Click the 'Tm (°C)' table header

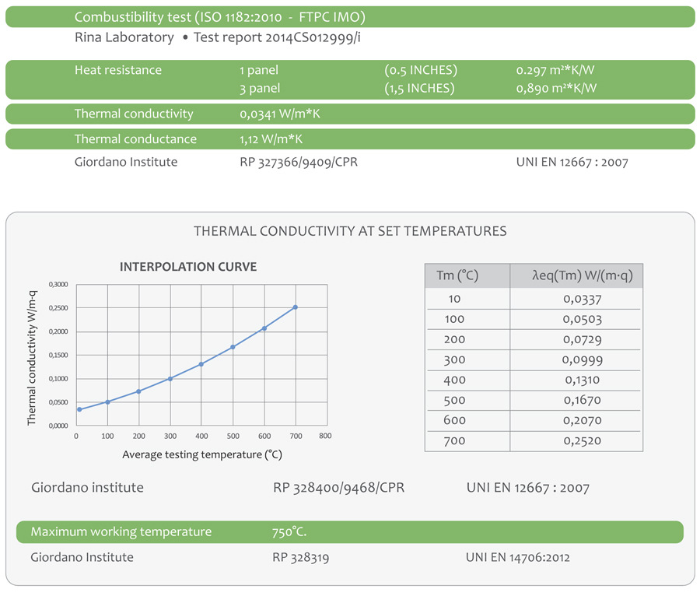point(457,275)
